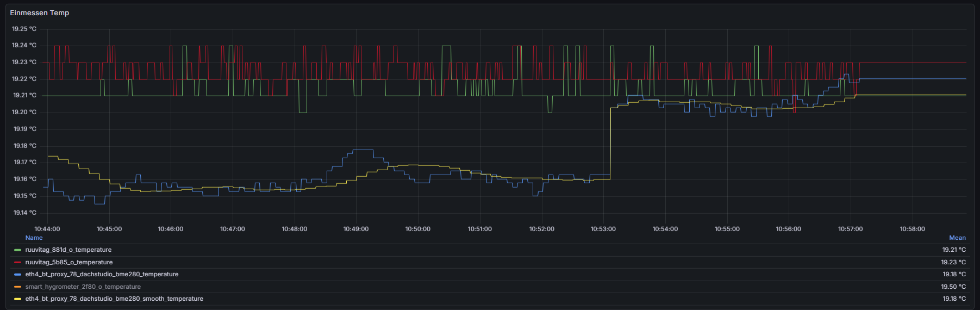Click the yellow bme280_smooth_temperature color swatch
Viewport: 980px width, 310px height.
point(17,299)
